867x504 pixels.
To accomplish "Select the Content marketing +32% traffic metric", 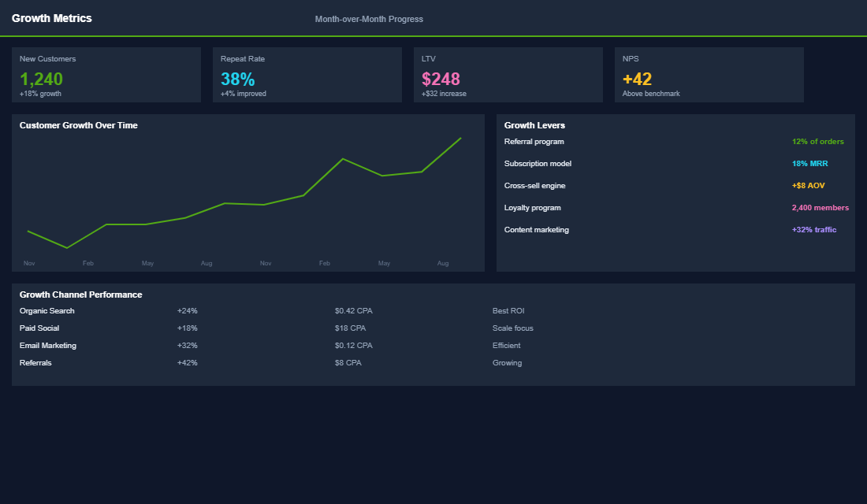I will pos(814,229).
